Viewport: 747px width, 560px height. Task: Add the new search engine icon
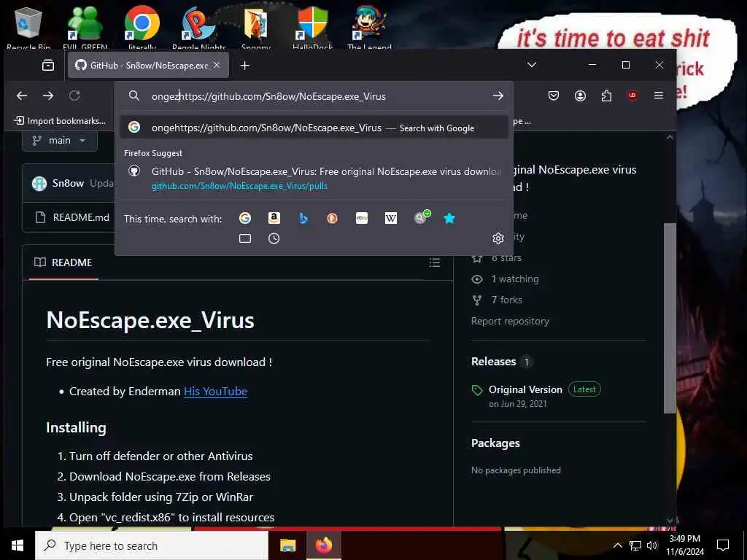coord(421,217)
